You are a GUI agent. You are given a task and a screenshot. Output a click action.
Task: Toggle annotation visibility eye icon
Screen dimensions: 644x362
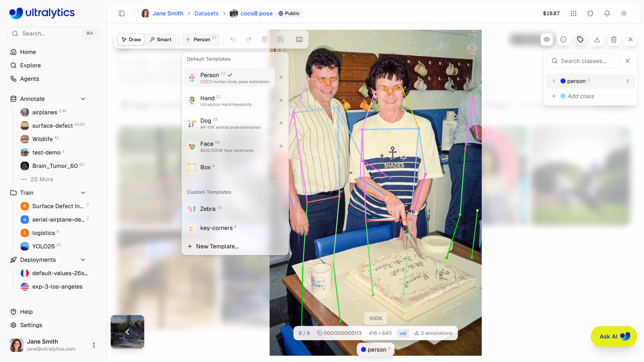coord(547,40)
